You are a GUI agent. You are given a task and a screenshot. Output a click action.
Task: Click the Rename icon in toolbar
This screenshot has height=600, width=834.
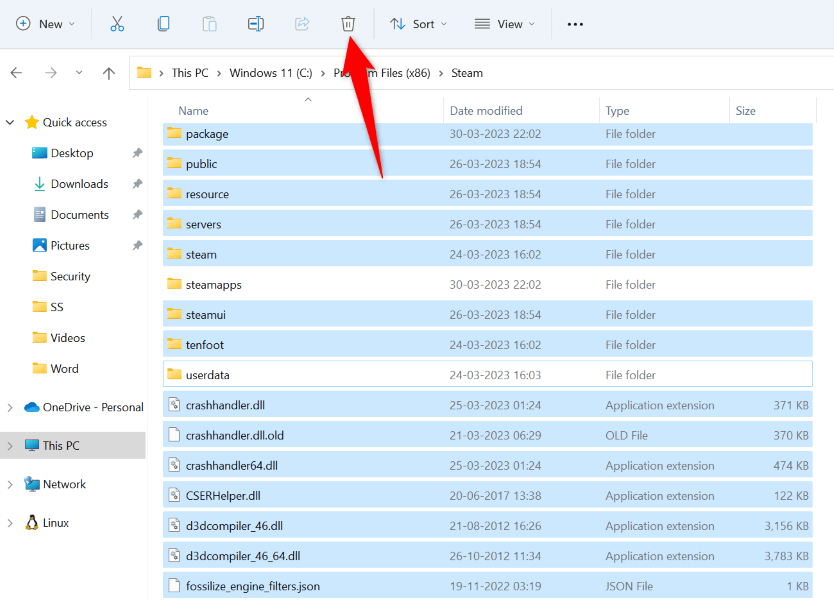click(255, 23)
